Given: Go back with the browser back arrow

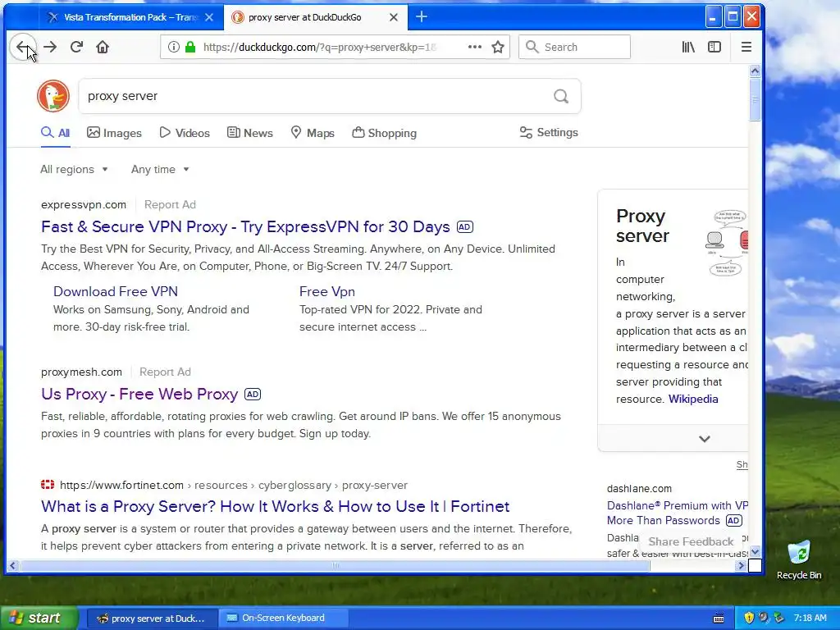Looking at the screenshot, I should 22,47.
